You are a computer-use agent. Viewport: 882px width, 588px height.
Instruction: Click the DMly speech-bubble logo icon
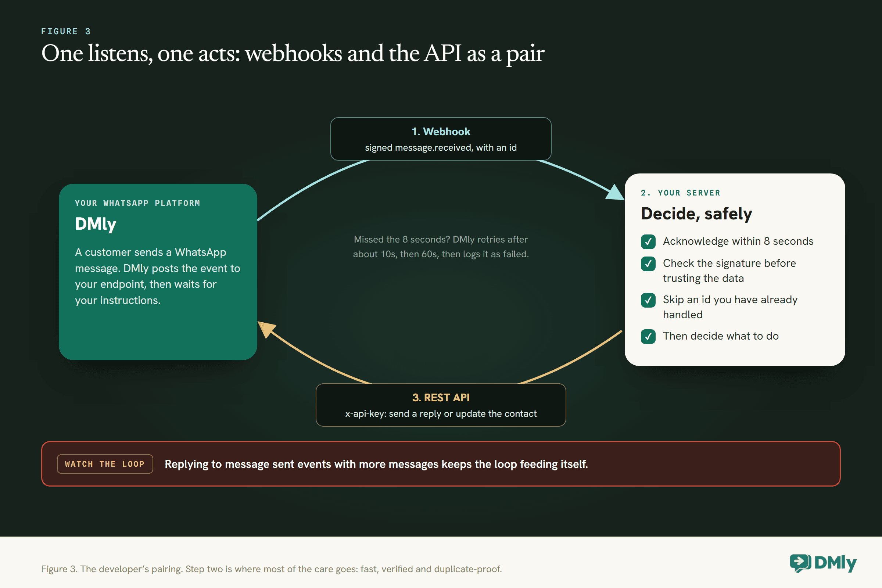[800, 563]
